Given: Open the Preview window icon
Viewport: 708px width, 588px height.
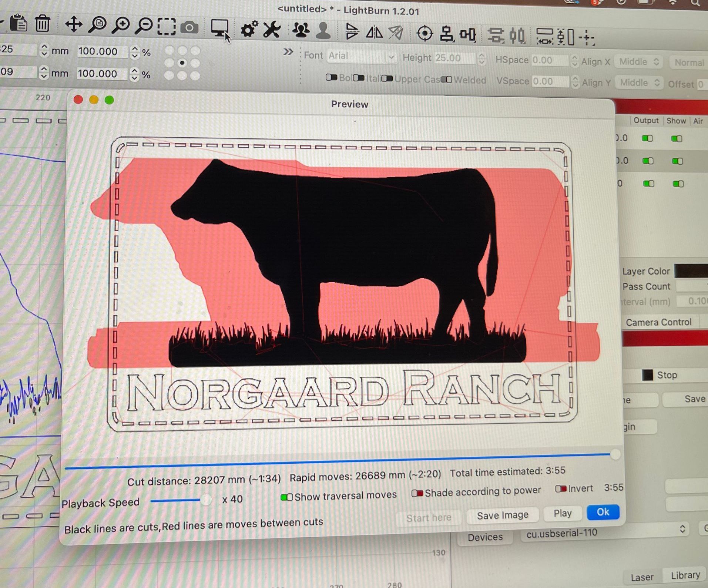Looking at the screenshot, I should point(220,28).
